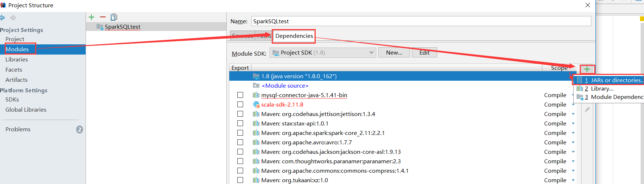Click the copy module icon
This screenshot has height=184, width=644.
click(114, 17)
